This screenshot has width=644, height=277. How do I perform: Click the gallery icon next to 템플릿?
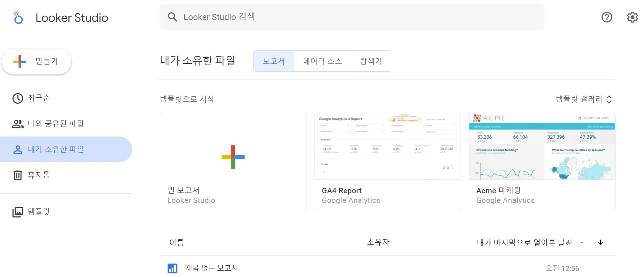pyautogui.click(x=18, y=212)
